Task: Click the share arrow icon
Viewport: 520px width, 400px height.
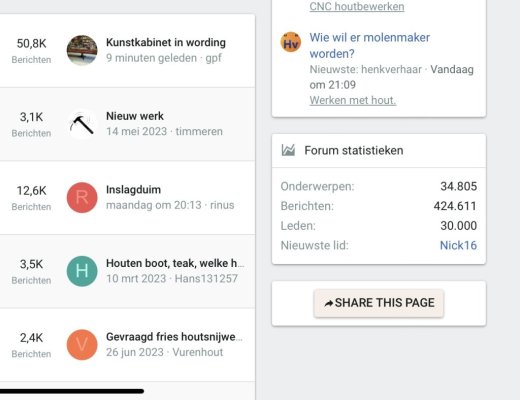Action: coord(329,303)
